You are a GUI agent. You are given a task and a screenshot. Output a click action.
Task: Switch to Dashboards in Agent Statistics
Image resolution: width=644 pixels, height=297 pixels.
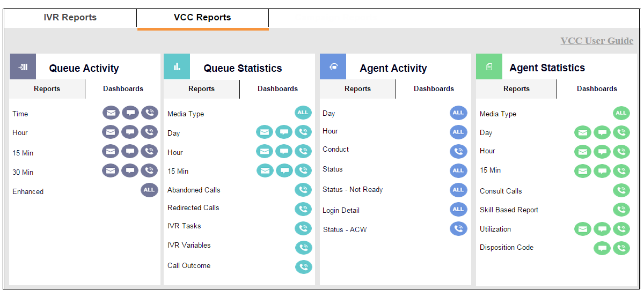(597, 89)
